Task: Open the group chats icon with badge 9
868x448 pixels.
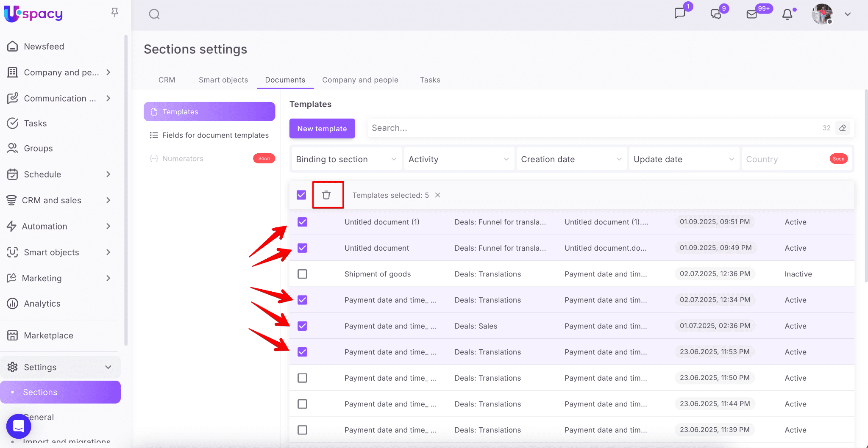Action: [x=716, y=14]
